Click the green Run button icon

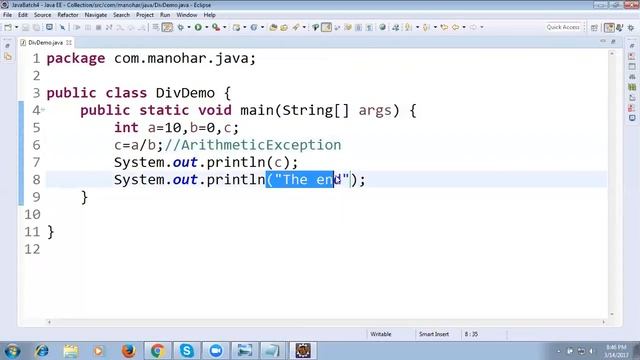click(x=198, y=27)
